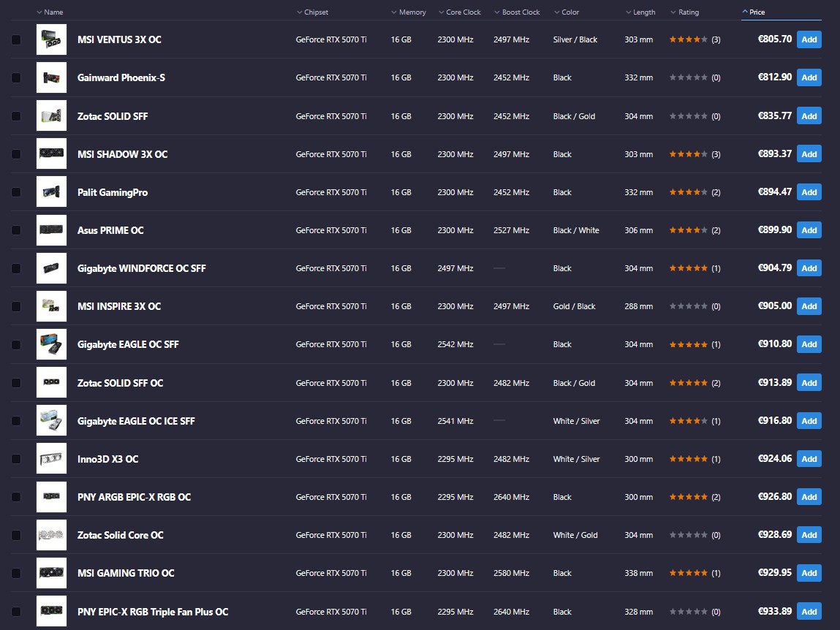This screenshot has width=840, height=630.
Task: Open MSI SHADOW 3X OC product name
Action: (123, 154)
